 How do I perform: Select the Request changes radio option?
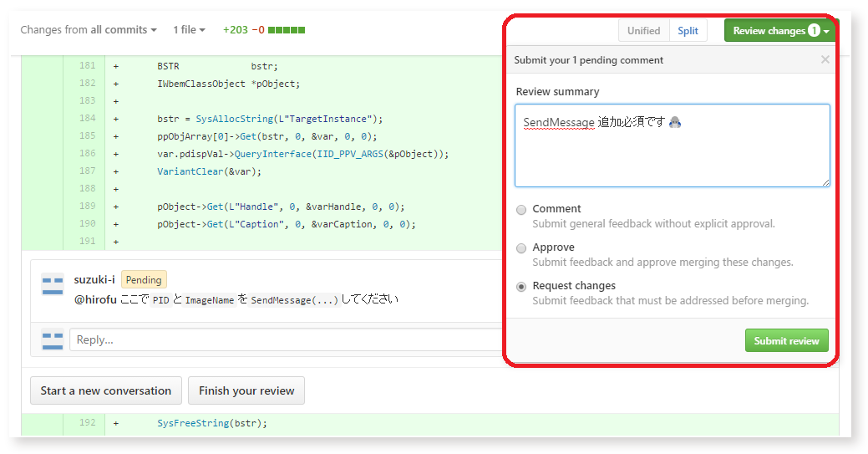coord(521,287)
